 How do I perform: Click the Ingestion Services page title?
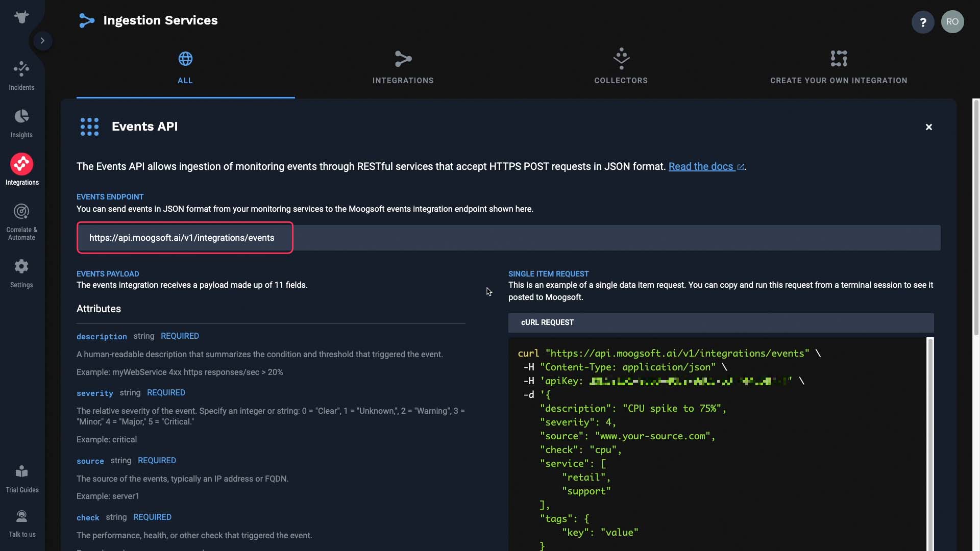pos(160,20)
